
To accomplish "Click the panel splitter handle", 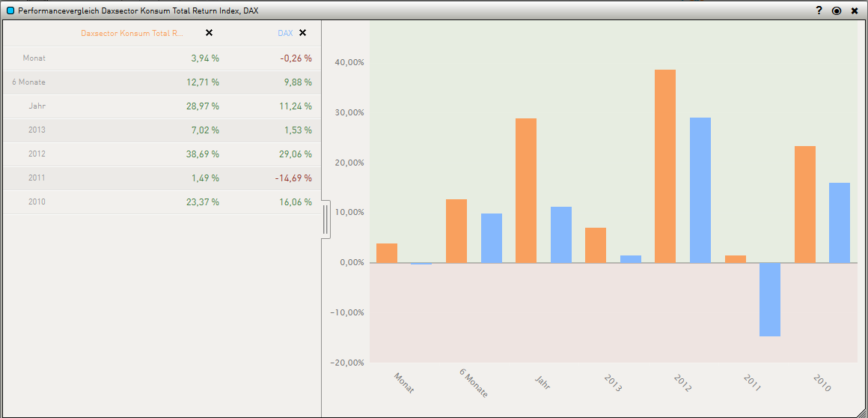I will (325, 219).
